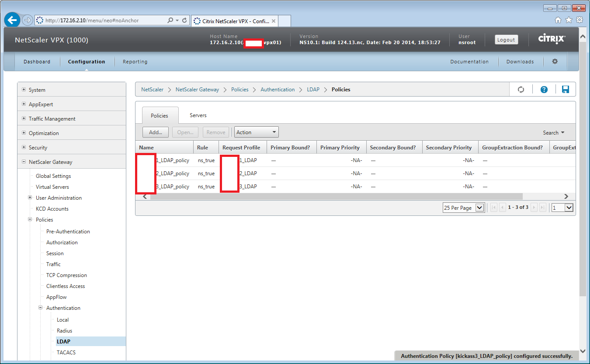Image resolution: width=590 pixels, height=364 pixels.
Task: Open the browser home icon
Action: point(558,20)
